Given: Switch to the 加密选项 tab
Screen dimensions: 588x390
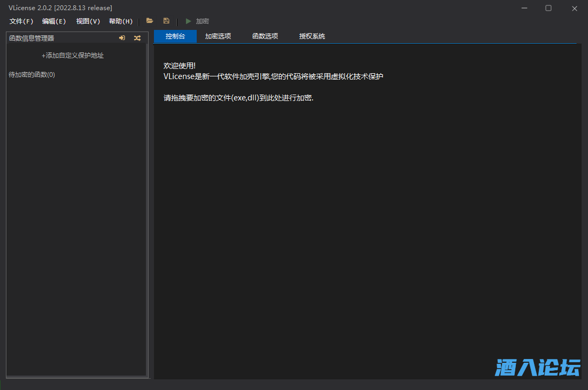Looking at the screenshot, I should pyautogui.click(x=218, y=36).
